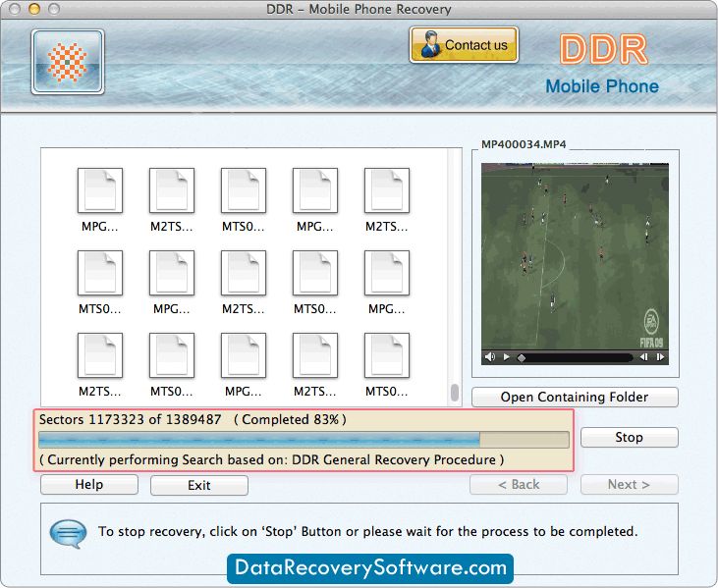Step the preview video one frame forward
The width and height of the screenshot is (718, 588).
[660, 357]
